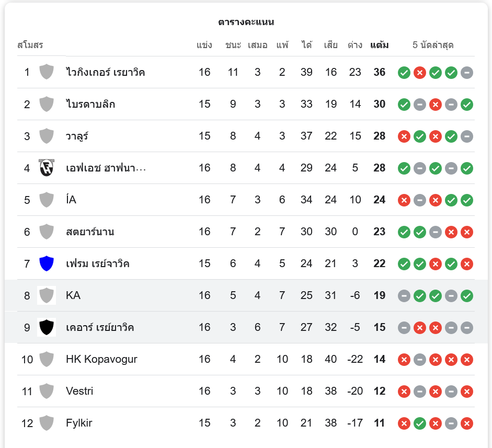
Task: Click Fylkir's latest red loss icon
Action: [466, 423]
